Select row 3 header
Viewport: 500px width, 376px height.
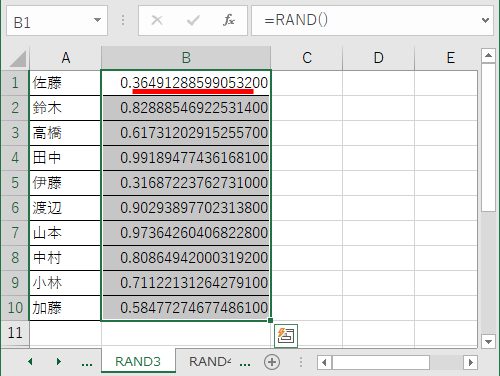tap(15, 133)
